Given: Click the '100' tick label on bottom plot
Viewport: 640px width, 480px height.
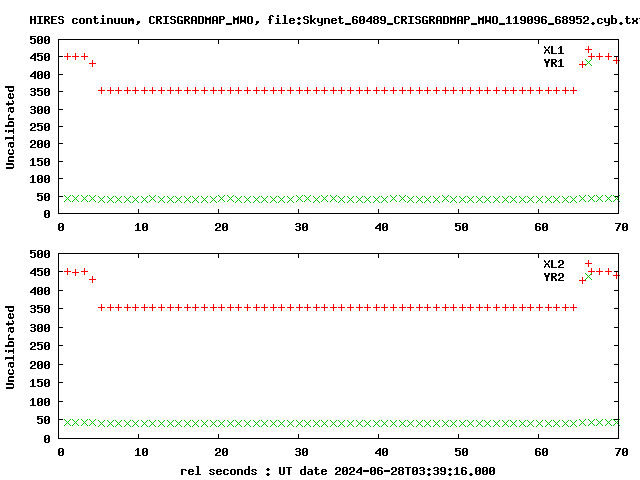Looking at the screenshot, I should (40, 402).
